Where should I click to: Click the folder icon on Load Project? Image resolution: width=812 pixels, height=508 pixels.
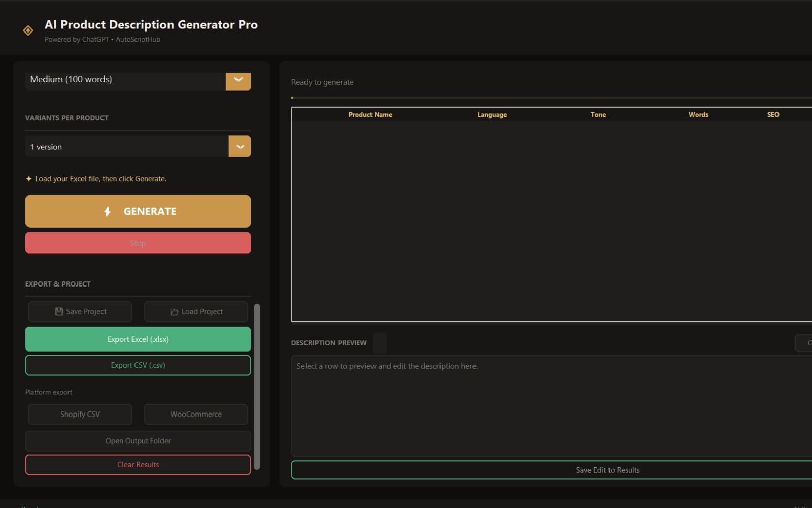click(174, 312)
